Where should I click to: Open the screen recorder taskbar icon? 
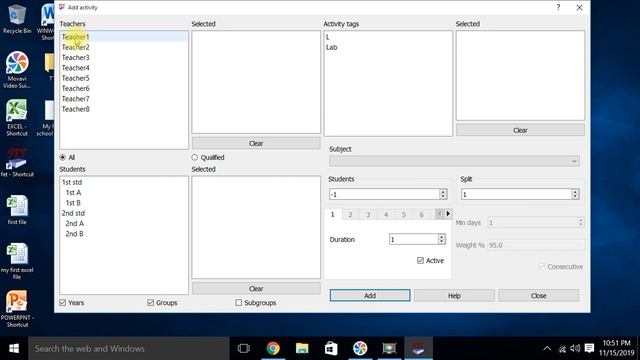click(x=389, y=349)
